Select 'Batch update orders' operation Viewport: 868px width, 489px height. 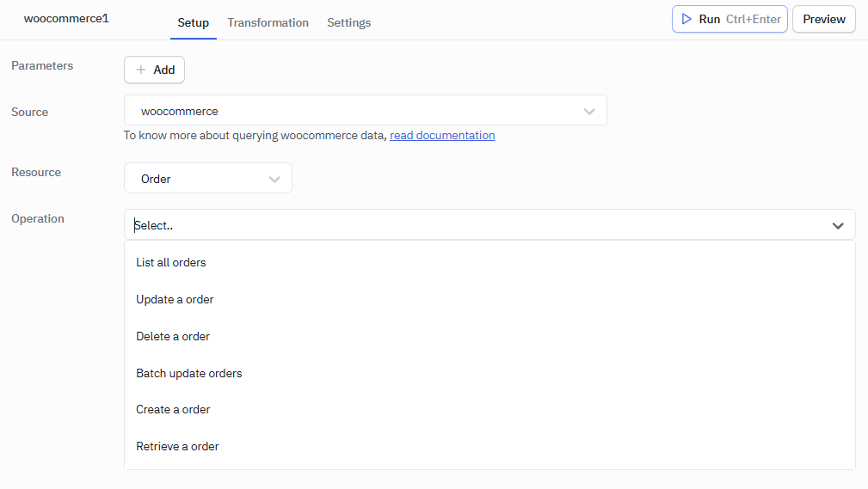(189, 373)
